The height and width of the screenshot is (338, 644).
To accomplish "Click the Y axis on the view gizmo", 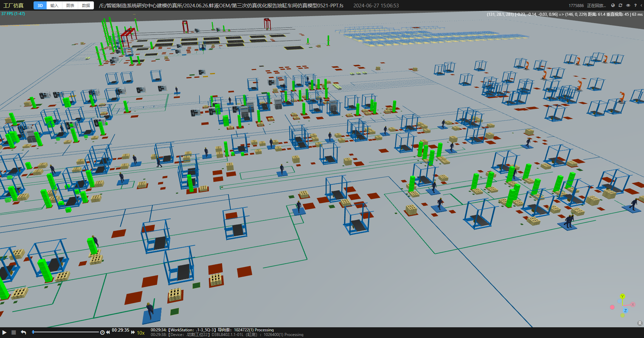I will point(623,296).
